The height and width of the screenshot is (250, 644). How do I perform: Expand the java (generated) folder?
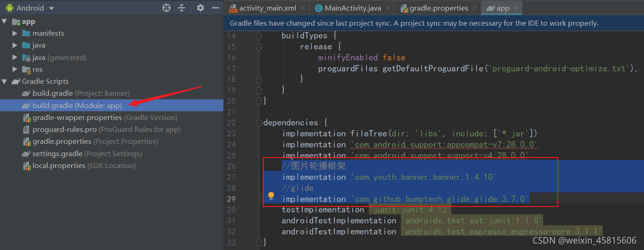coord(15,57)
